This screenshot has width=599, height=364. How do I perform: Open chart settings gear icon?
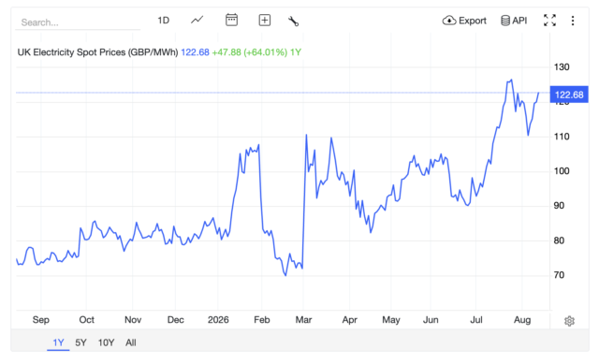coord(569,321)
